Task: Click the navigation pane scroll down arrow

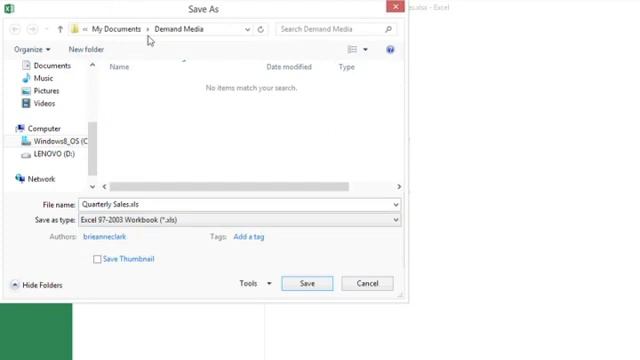Action: coord(93,187)
